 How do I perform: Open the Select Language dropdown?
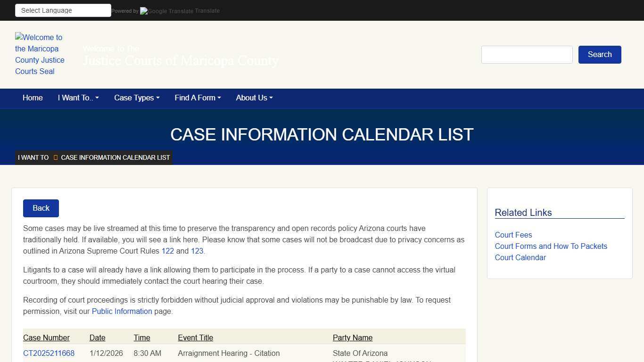coord(63,10)
